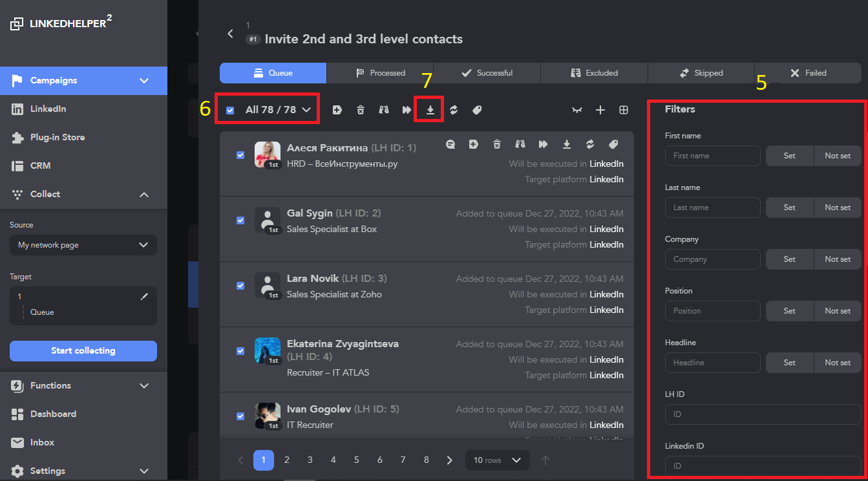Click Set button for Company filter
868x481 pixels.
point(790,259)
